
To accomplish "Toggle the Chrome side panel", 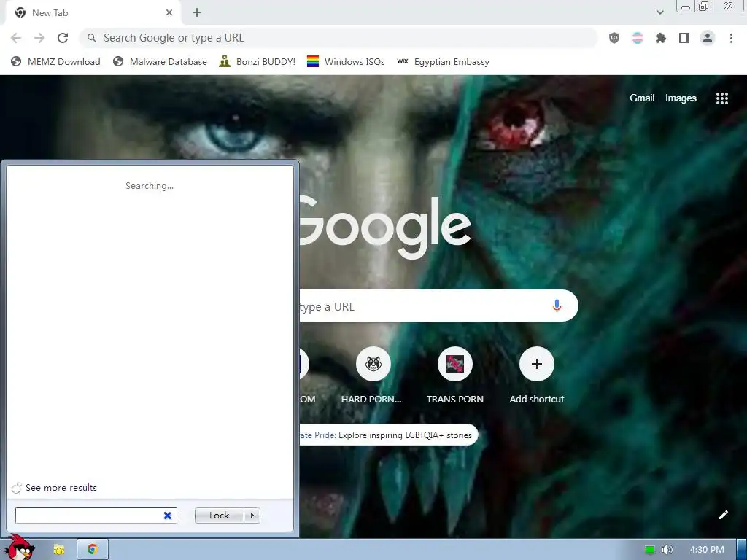I will point(684,38).
